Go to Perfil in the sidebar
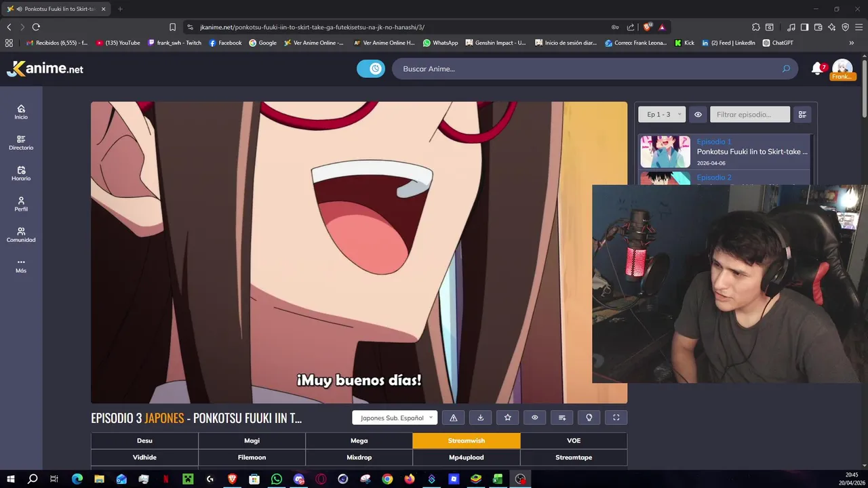868x488 pixels. pyautogui.click(x=21, y=204)
